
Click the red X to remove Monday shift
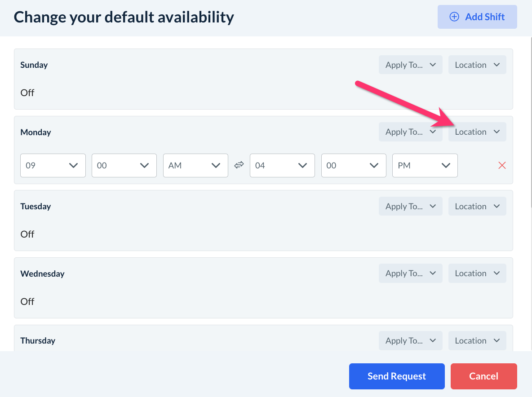click(x=502, y=165)
